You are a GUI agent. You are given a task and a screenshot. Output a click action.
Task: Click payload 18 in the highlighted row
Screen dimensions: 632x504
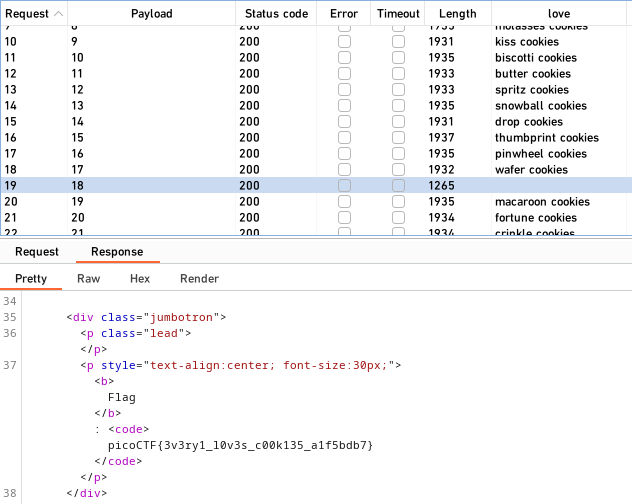[77, 185]
